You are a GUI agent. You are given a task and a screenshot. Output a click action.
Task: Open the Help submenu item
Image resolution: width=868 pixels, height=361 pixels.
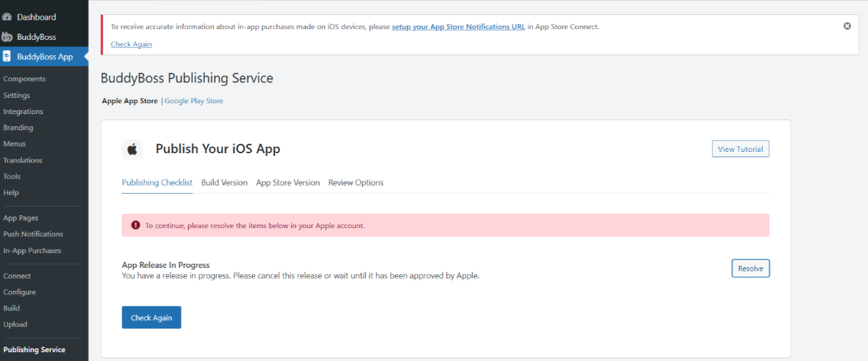[x=11, y=192]
